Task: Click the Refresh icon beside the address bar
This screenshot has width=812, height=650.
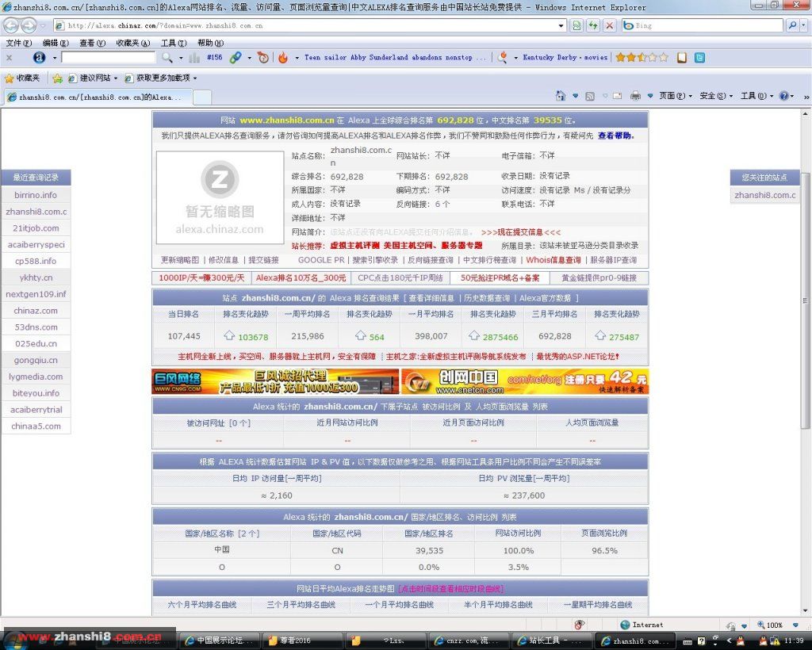Action: 593,25
